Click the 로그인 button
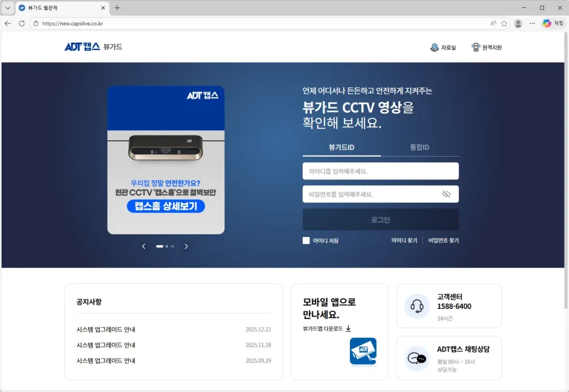This screenshot has height=392, width=569. pos(381,220)
